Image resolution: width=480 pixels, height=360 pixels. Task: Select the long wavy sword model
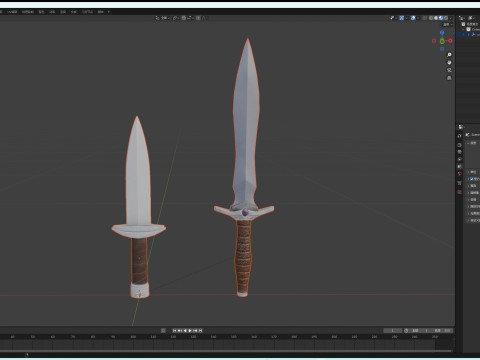[245, 167]
